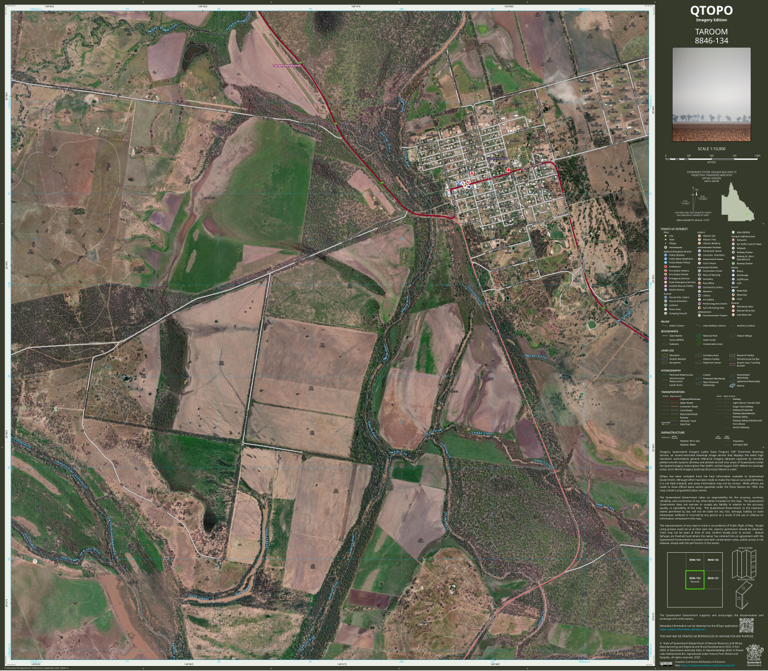Click the QTOPO title heading

[x=711, y=11]
